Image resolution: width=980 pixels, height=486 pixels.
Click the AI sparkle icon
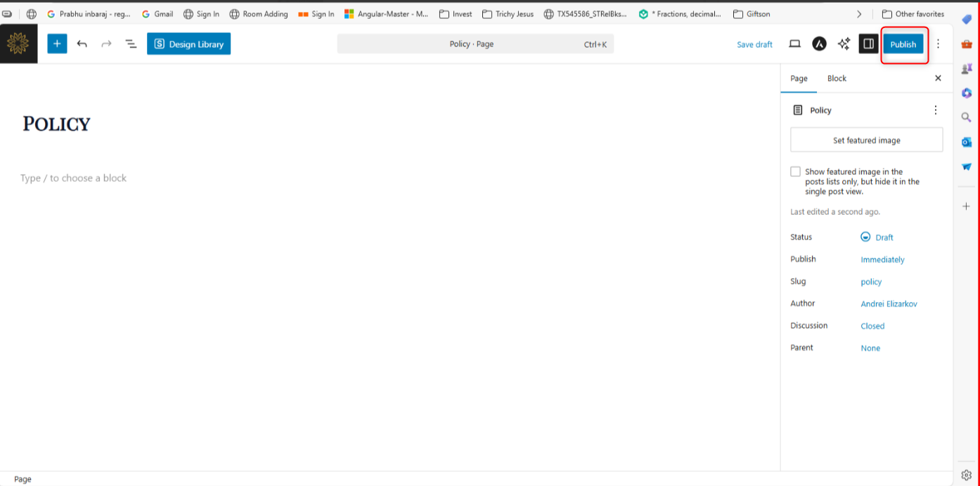tap(844, 44)
